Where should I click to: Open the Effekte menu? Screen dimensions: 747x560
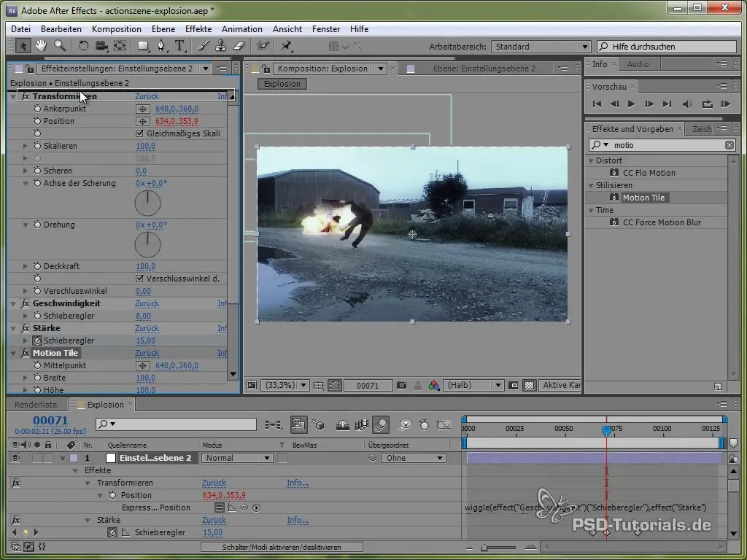(198, 29)
